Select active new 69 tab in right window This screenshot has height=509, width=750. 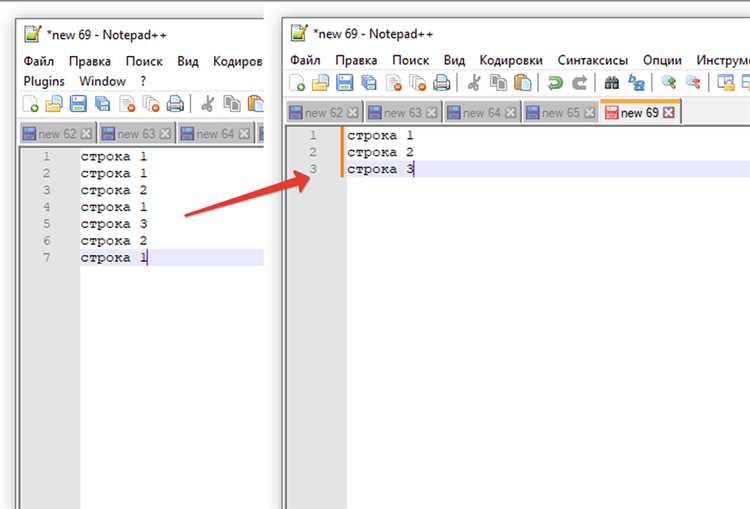[640, 112]
